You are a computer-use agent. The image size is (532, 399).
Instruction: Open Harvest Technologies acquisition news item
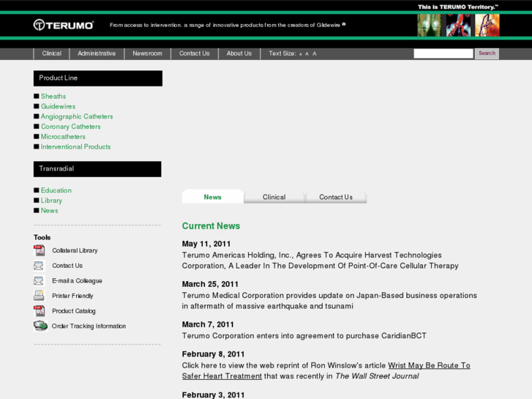coord(321,261)
